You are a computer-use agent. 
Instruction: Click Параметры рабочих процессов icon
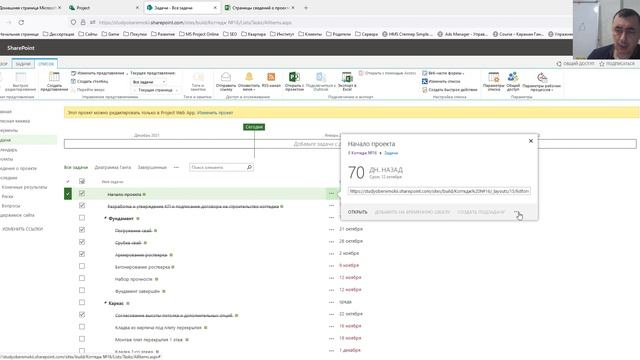pyautogui.click(x=542, y=77)
